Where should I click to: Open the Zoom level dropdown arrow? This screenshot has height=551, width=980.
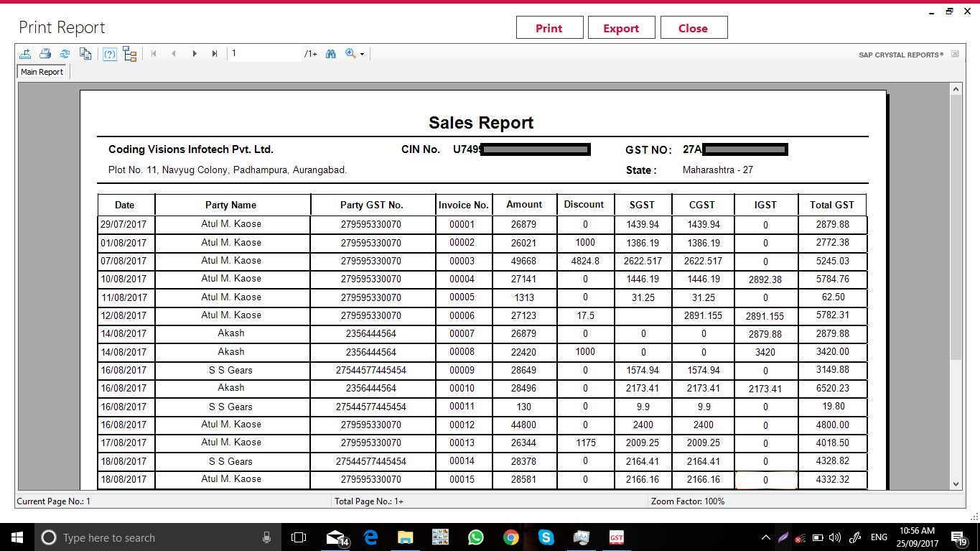click(361, 53)
